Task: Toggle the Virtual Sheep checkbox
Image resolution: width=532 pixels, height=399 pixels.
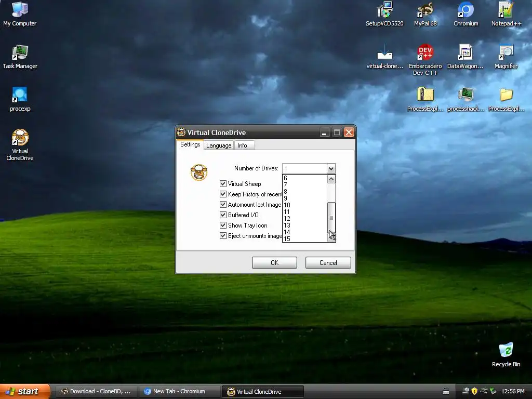Action: coord(223,183)
